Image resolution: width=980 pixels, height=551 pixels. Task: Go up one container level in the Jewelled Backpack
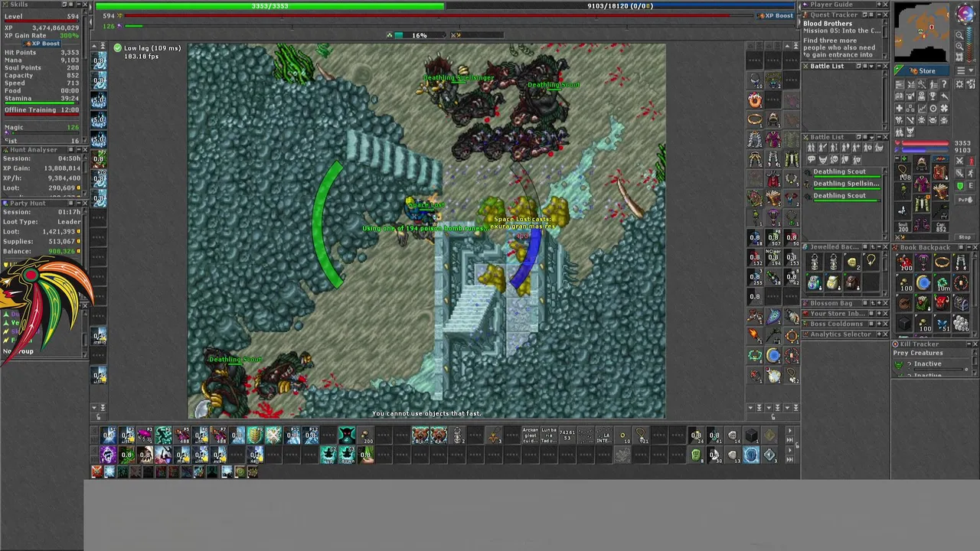click(873, 247)
